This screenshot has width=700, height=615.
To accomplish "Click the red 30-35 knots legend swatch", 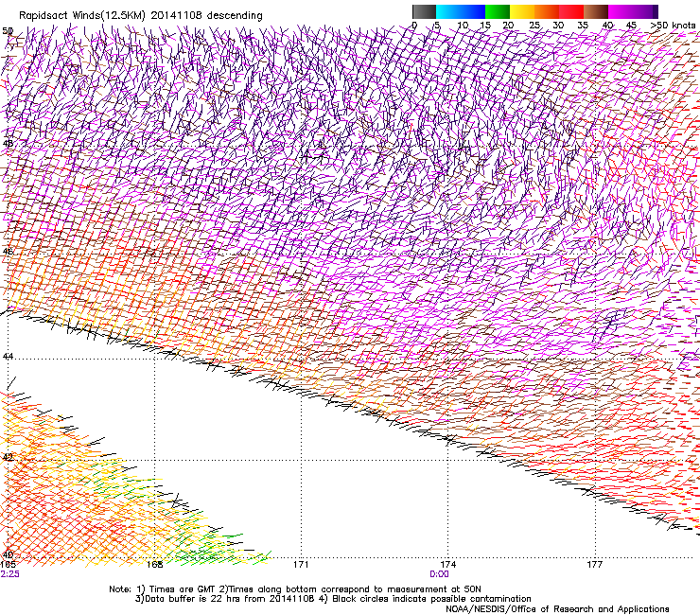I will click(x=571, y=11).
